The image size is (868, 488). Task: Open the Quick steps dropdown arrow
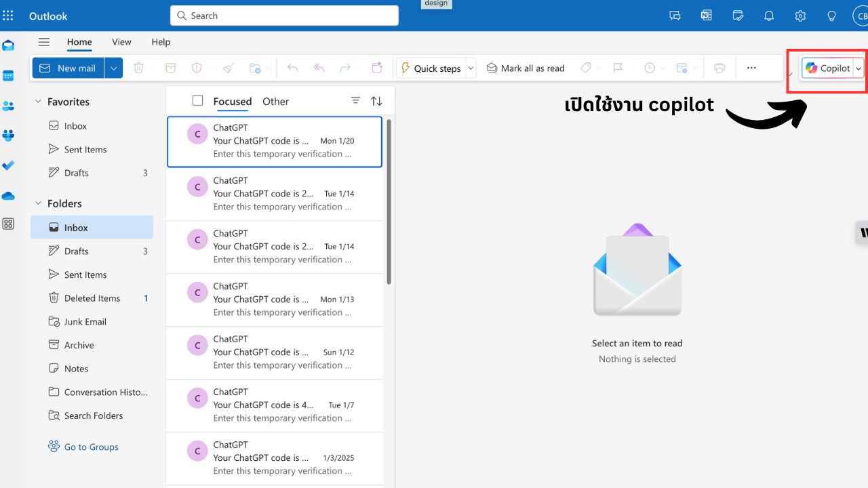pos(471,68)
